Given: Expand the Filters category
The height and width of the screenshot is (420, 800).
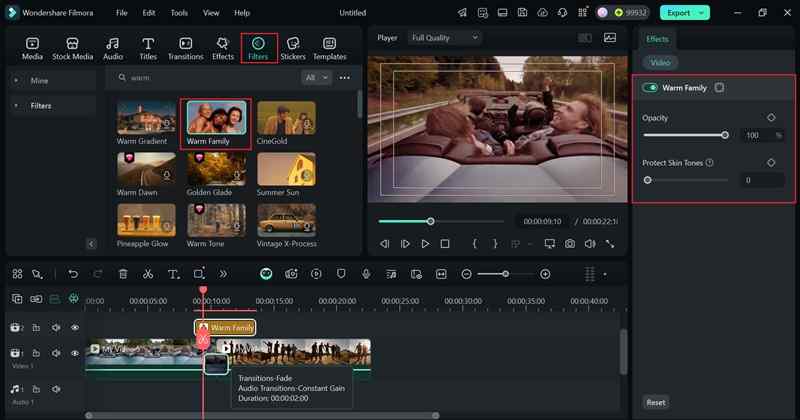Looking at the screenshot, I should [16, 106].
